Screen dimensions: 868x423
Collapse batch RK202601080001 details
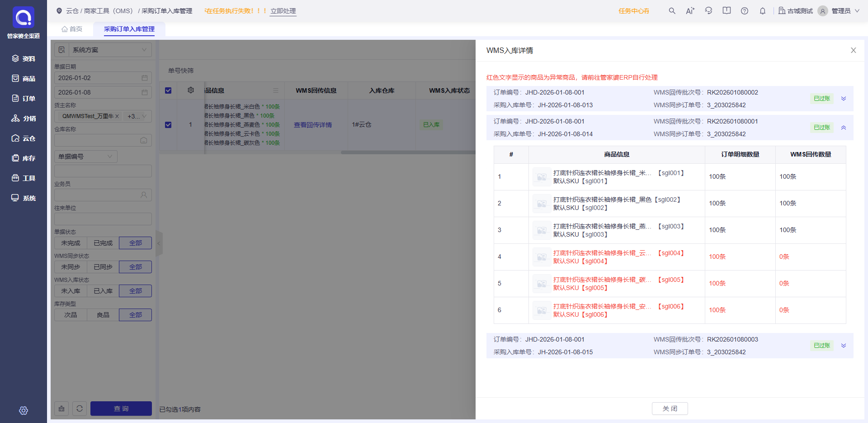coord(844,128)
